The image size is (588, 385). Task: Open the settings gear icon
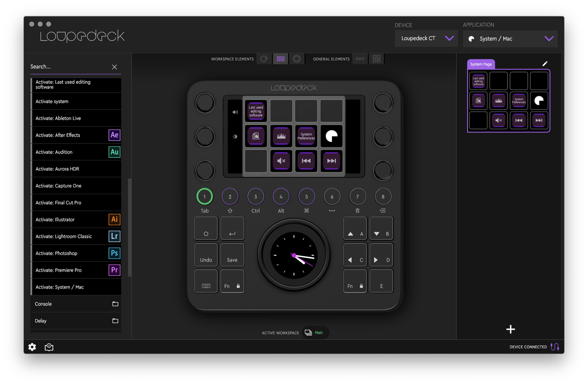(32, 347)
